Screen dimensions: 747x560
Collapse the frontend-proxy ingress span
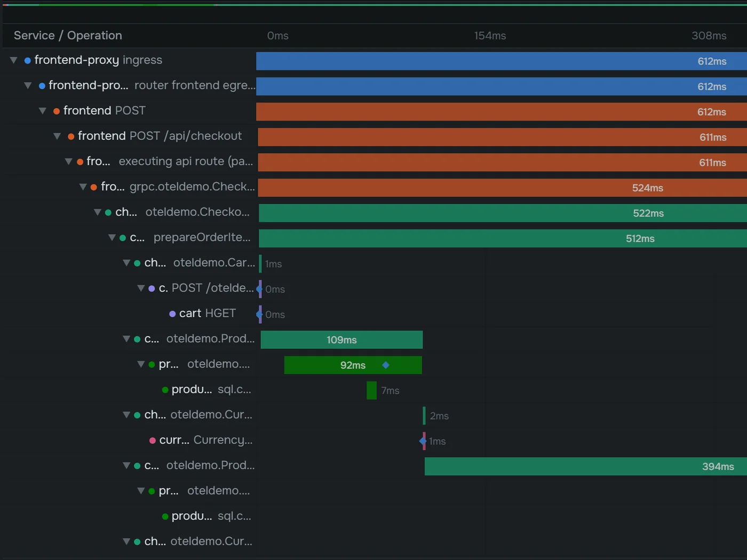(x=14, y=60)
